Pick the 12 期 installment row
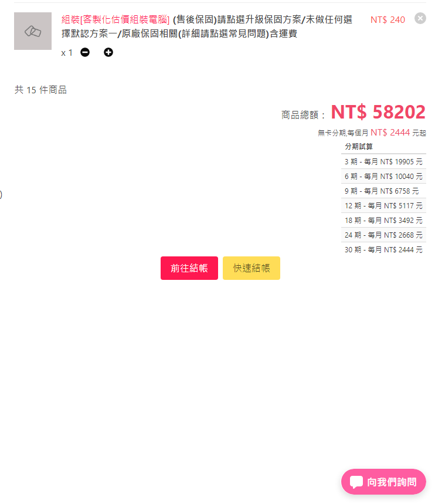The height and width of the screenshot is (504, 435). pos(383,206)
